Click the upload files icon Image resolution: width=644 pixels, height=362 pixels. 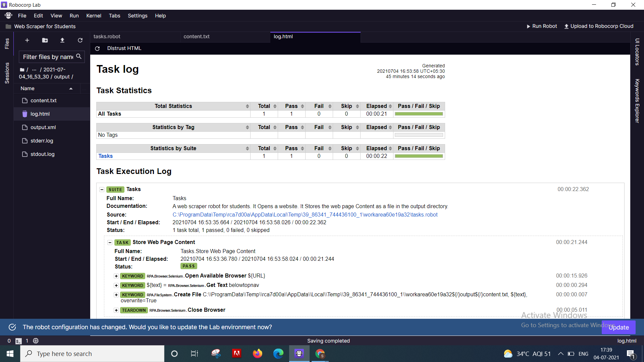[62, 40]
